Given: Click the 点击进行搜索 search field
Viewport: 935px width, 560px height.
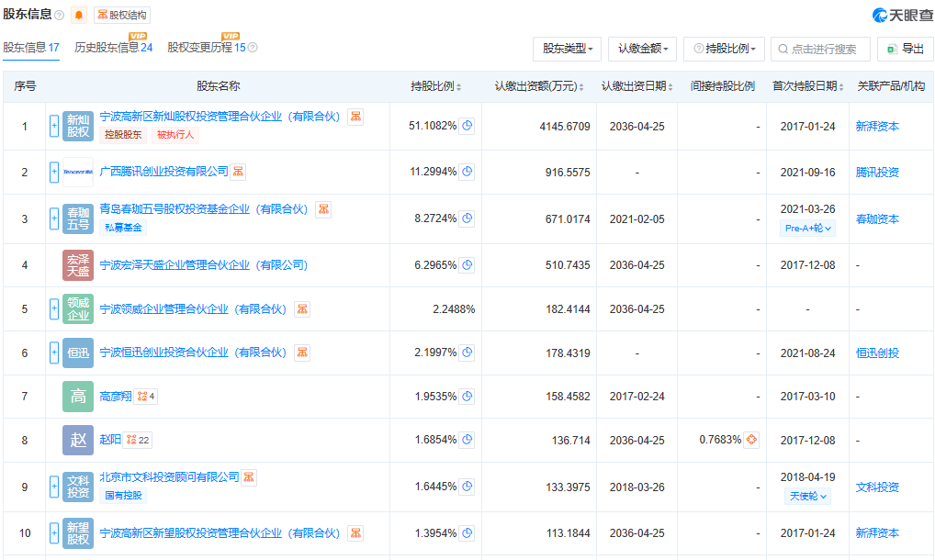Looking at the screenshot, I should pos(820,49).
